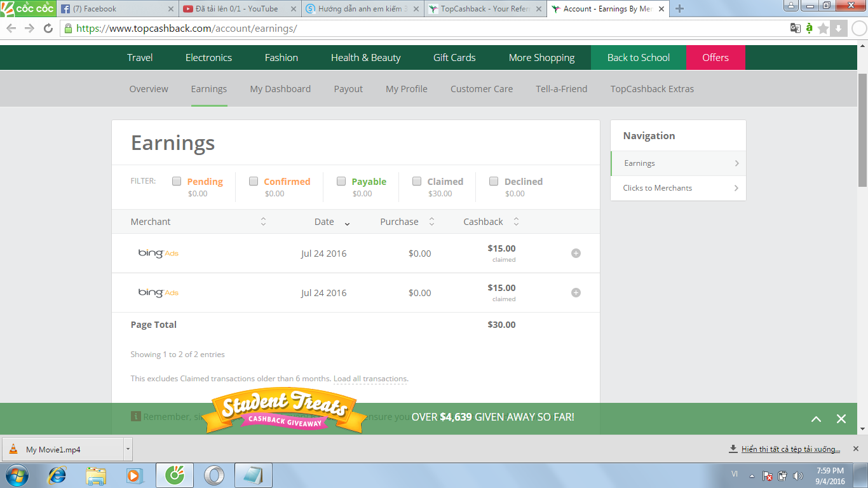Bookmark this page with the star
This screenshot has height=488, width=868.
coord(824,28)
